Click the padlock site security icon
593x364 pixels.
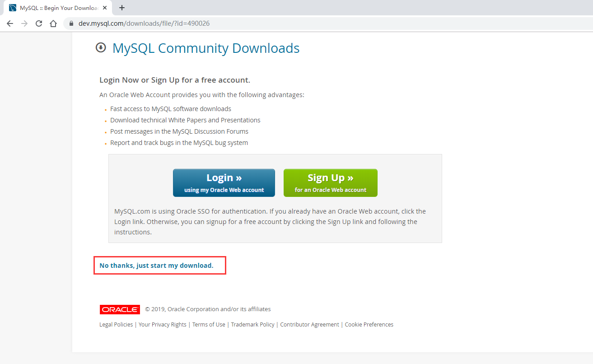[71, 23]
